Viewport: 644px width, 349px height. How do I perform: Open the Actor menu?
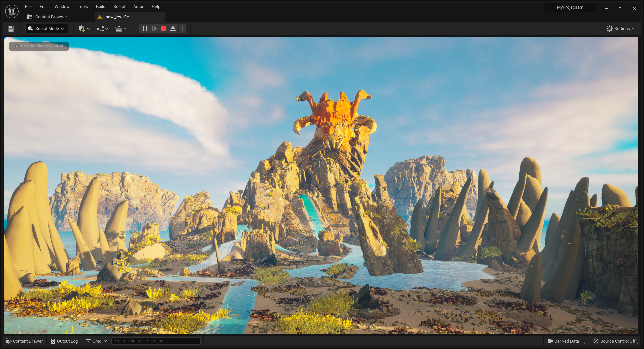point(138,6)
